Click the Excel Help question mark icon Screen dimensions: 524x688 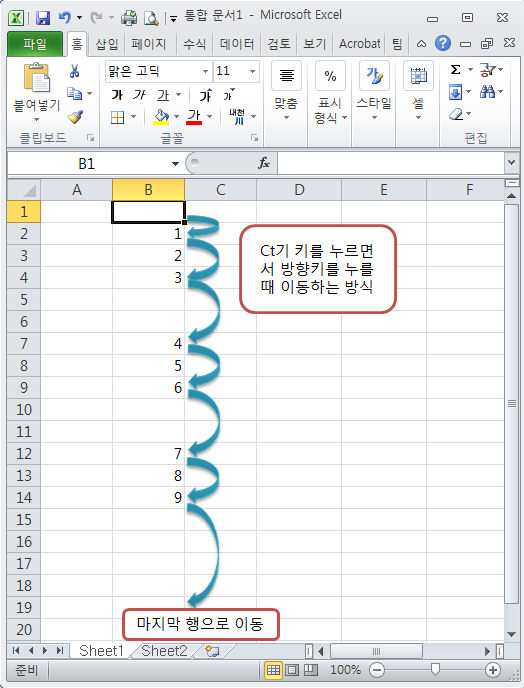point(442,43)
